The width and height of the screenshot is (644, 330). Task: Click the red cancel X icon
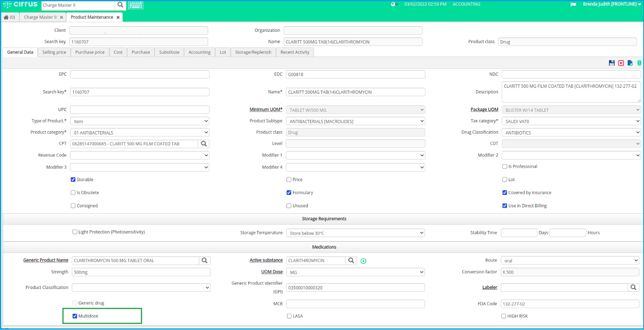pyautogui.click(x=621, y=63)
